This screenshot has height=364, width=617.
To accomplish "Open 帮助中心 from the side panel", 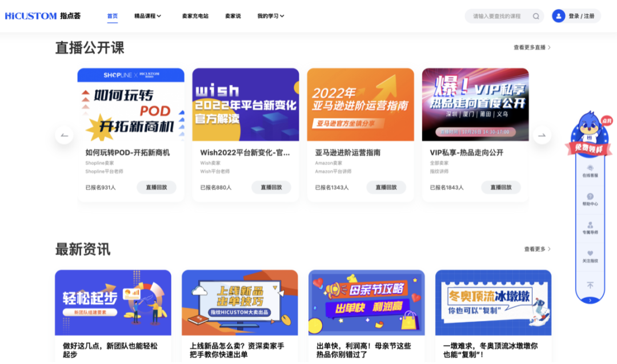I will pos(590,200).
